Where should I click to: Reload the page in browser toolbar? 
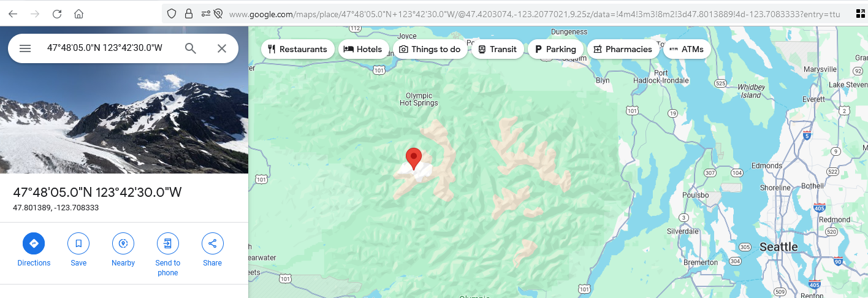tap(57, 13)
